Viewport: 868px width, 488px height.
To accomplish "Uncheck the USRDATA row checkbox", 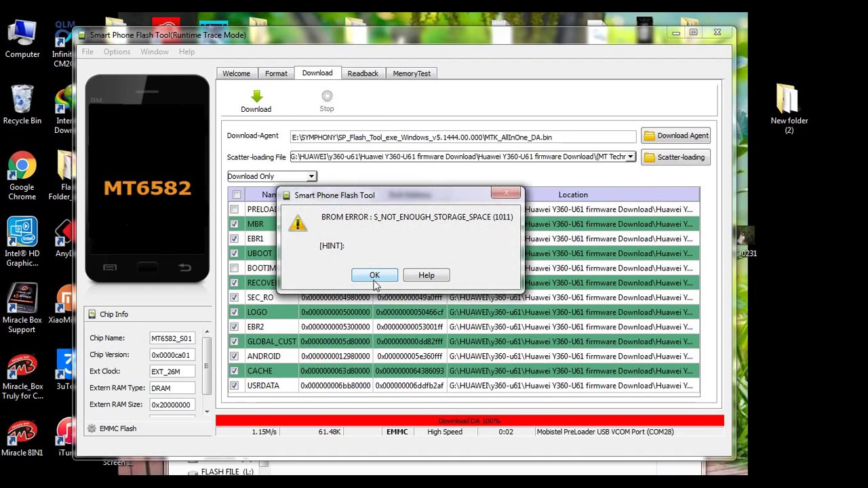I will pos(234,386).
